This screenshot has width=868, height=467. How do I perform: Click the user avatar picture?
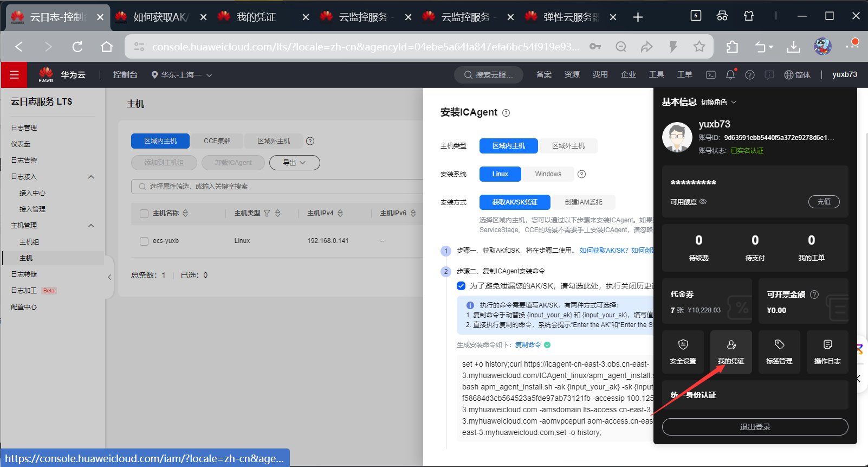click(x=677, y=137)
